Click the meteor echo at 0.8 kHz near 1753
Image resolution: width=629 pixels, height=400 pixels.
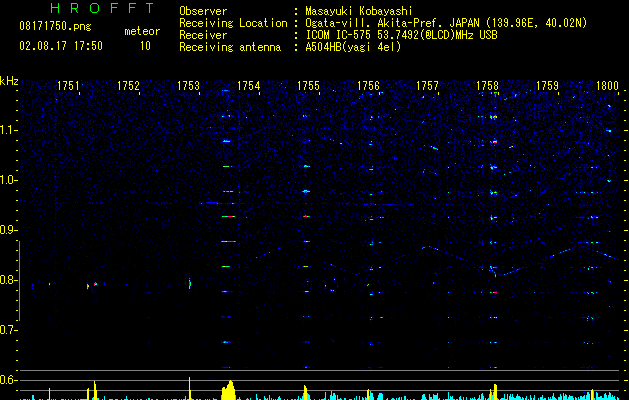[190, 284]
